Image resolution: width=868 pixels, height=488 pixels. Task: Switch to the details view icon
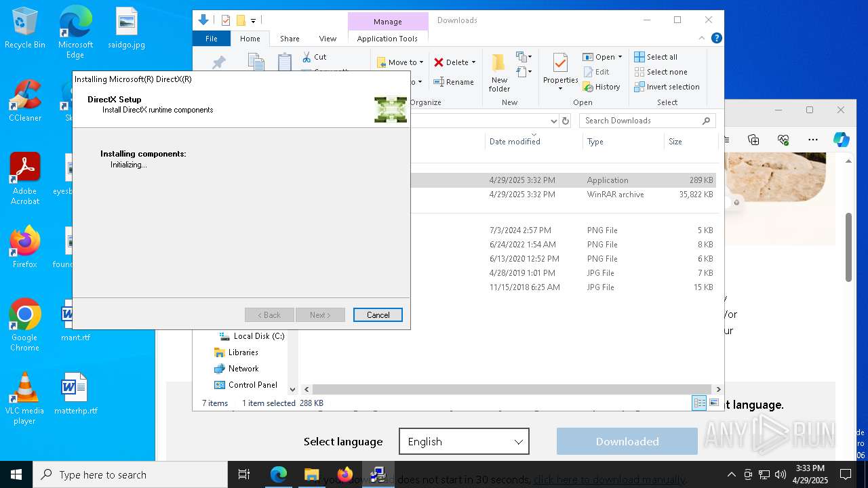699,403
